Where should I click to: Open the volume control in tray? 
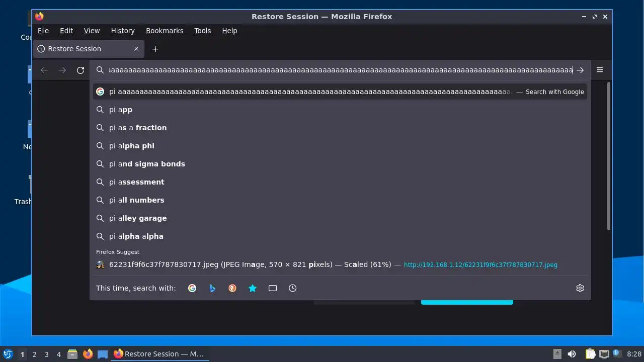pos(572,354)
